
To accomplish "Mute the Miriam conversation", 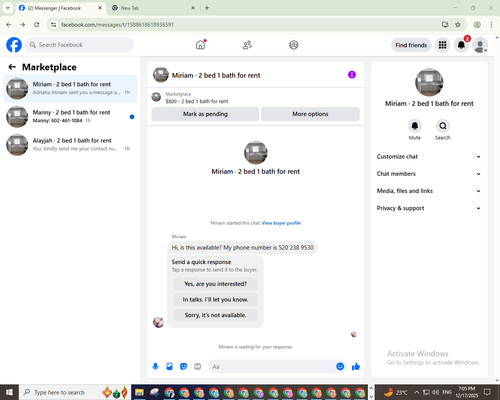I will [415, 126].
